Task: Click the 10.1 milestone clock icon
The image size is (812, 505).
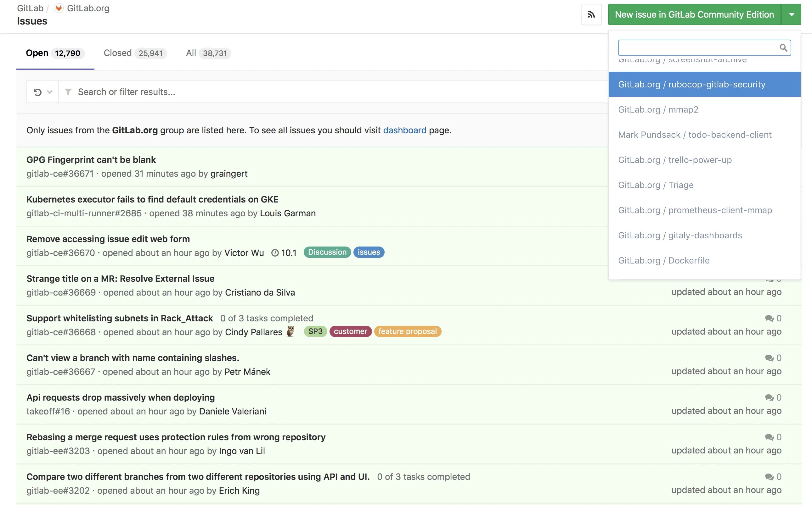Action: 275,253
